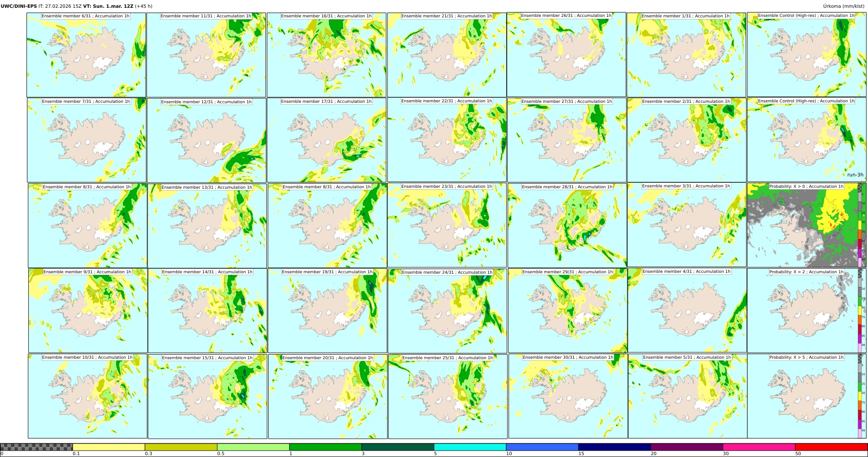The image size is (868, 457).
Task: Open the Probability X > 5 map
Action: coord(807,396)
